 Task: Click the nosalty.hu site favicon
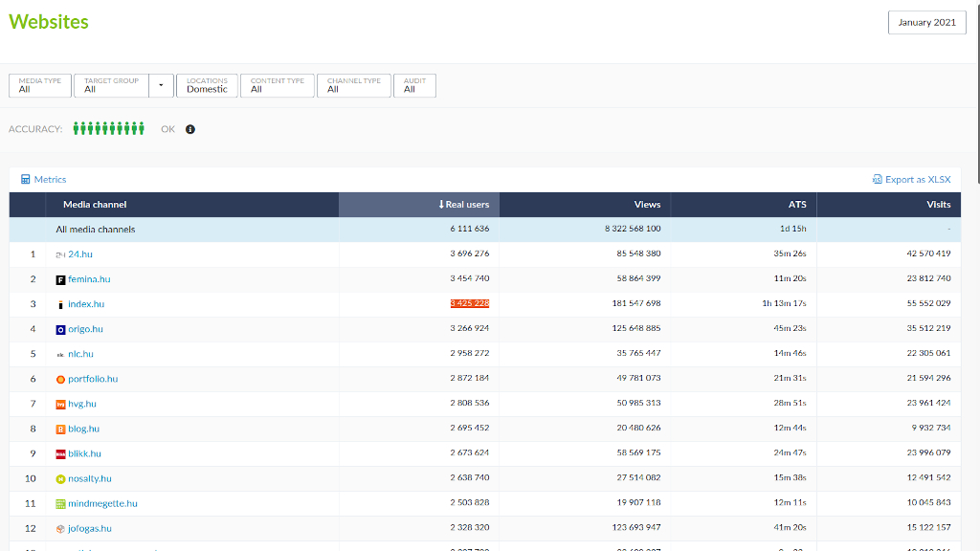(x=60, y=479)
